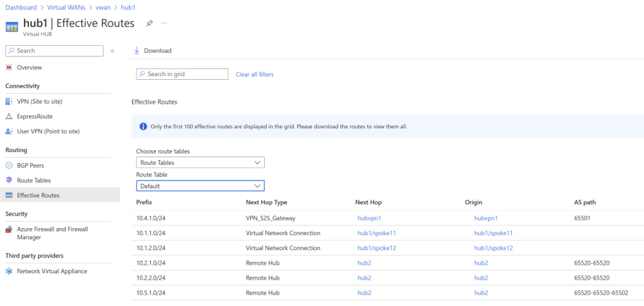Click the BGP Peers icon
This screenshot has width=644, height=306.
pos(9,165)
